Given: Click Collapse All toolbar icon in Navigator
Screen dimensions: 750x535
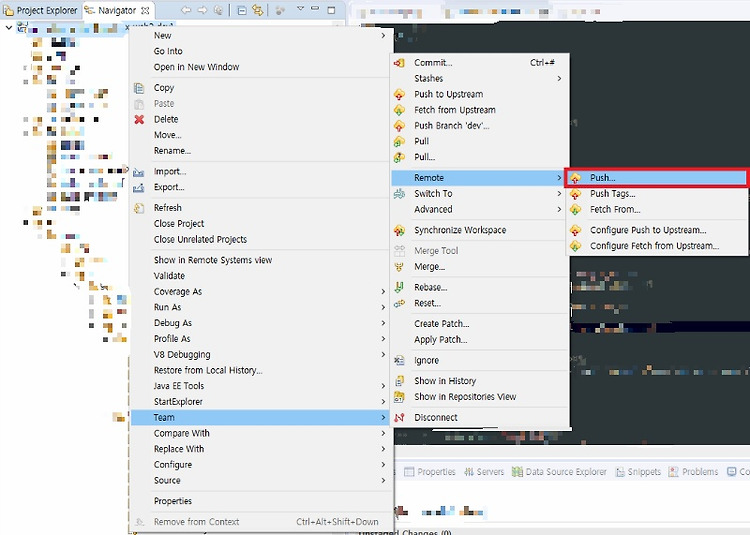Looking at the screenshot, I should pyautogui.click(x=242, y=10).
